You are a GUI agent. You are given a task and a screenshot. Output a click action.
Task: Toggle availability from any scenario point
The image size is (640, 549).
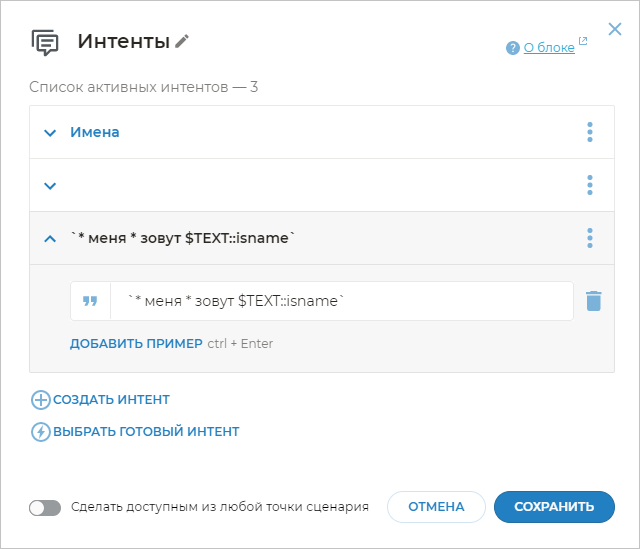(45, 507)
